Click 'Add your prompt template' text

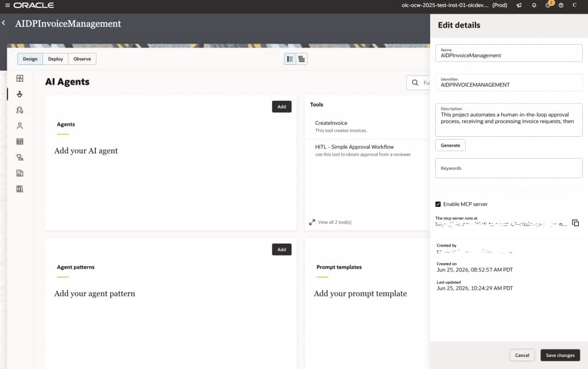(x=360, y=294)
